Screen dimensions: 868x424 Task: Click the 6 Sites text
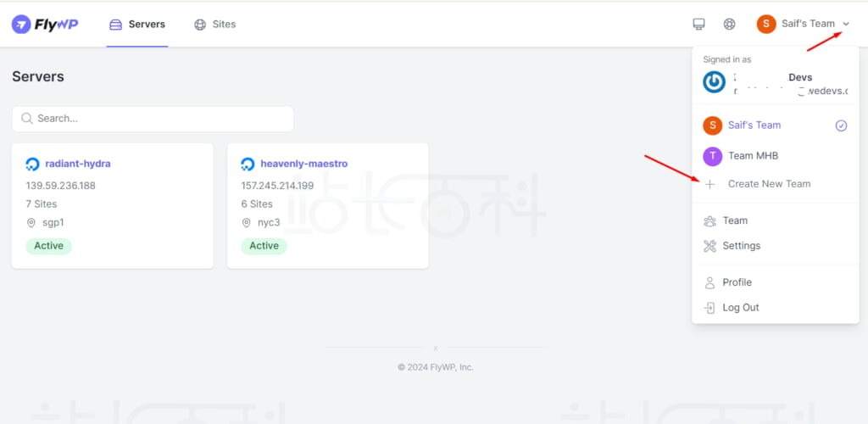point(257,204)
